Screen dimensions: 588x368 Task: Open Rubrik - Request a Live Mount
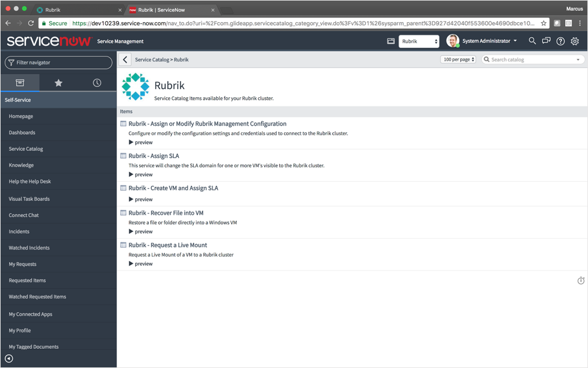tap(168, 245)
